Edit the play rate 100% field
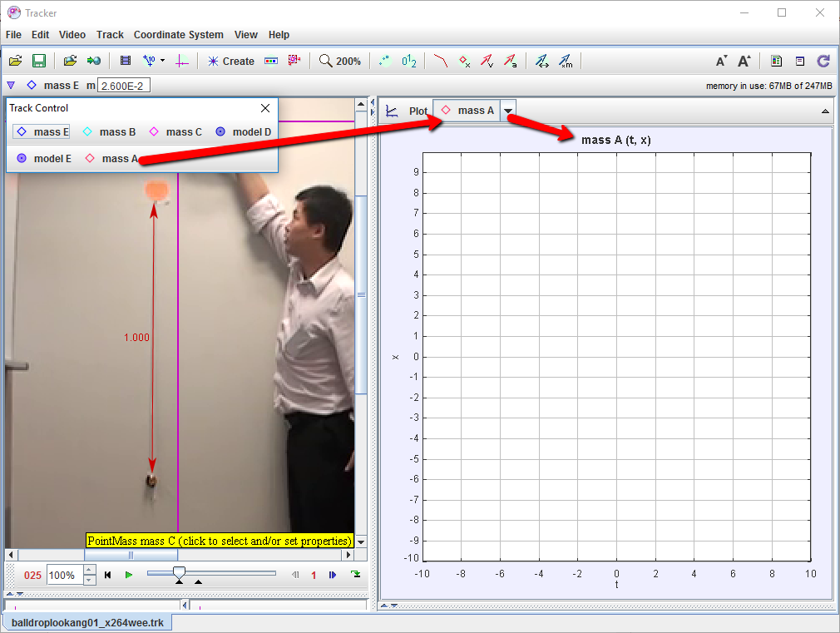 [x=65, y=575]
